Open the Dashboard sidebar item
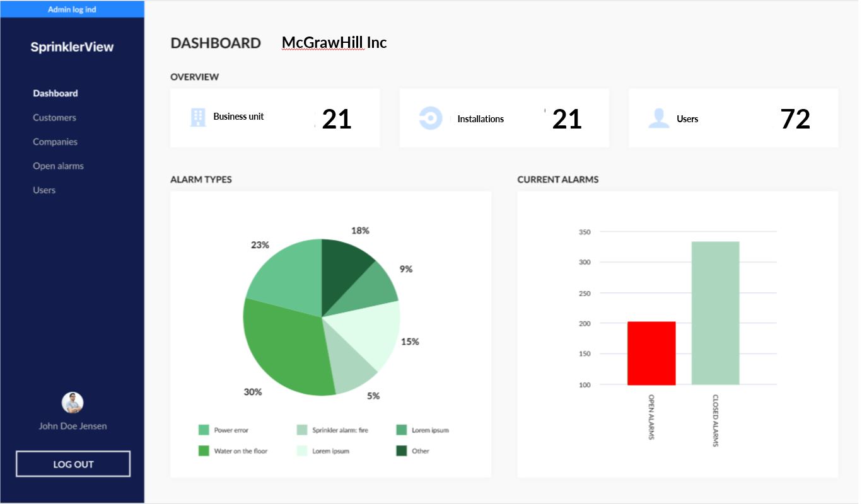 click(x=55, y=93)
